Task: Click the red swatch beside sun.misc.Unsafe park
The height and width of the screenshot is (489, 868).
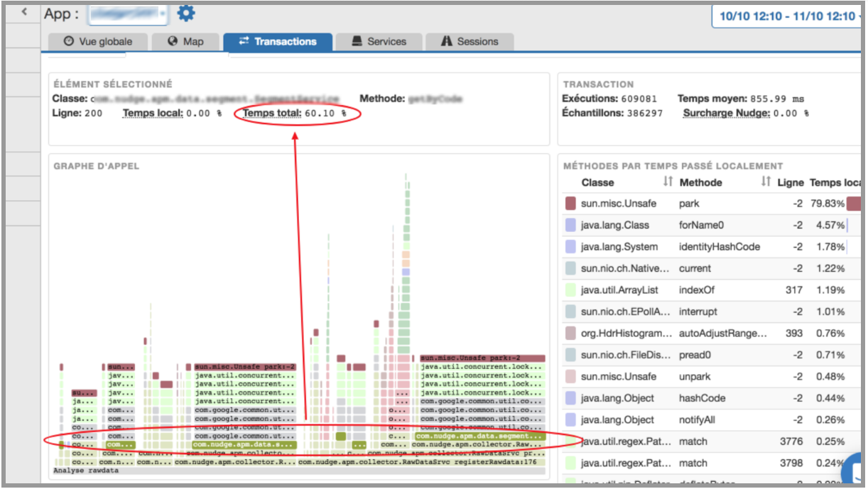Action: pos(570,204)
